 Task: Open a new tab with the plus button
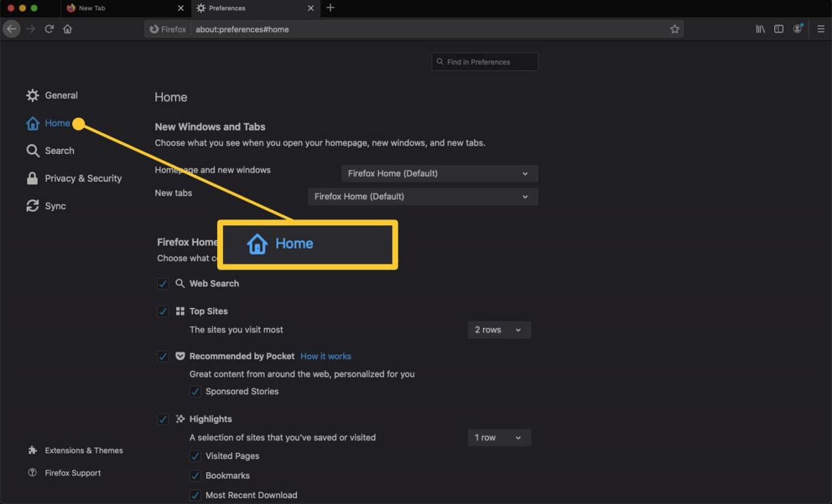tap(330, 8)
